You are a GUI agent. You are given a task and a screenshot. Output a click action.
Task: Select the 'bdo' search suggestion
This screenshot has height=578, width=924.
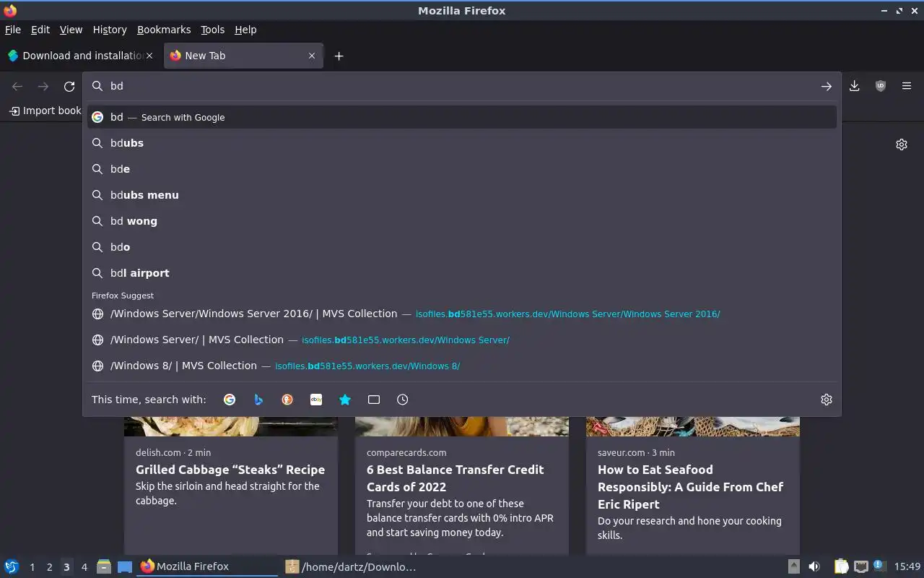[462, 247]
